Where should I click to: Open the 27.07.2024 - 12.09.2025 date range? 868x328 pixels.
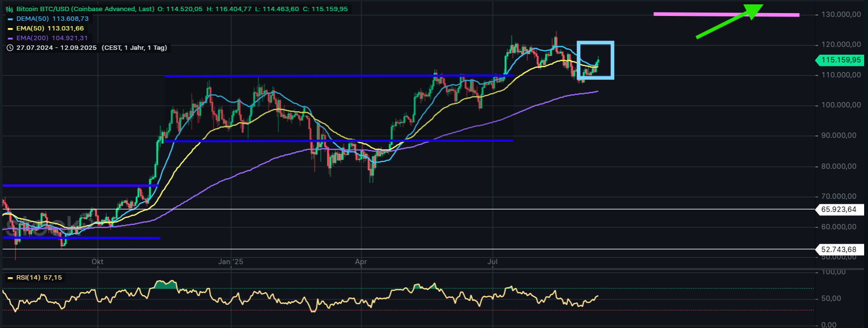point(56,48)
